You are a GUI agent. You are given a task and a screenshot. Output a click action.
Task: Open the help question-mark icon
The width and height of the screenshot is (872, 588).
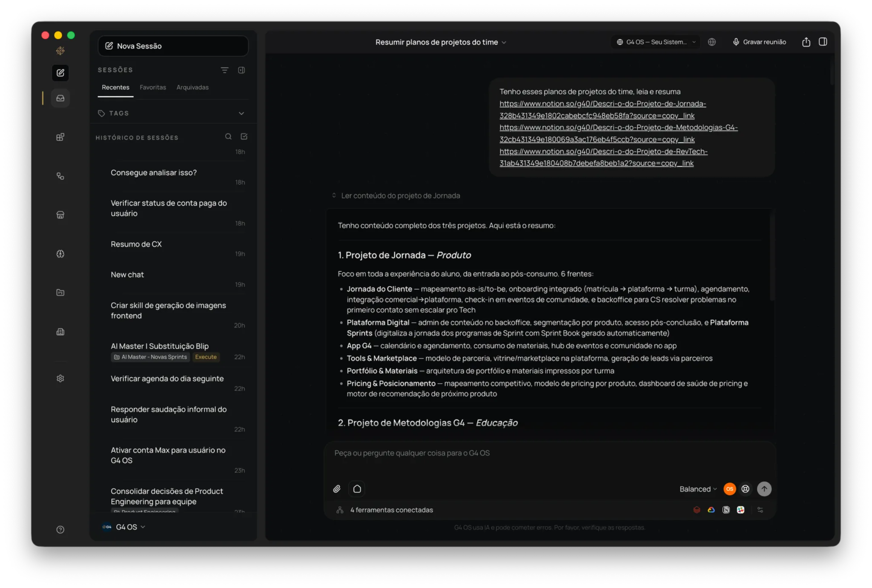tap(60, 530)
